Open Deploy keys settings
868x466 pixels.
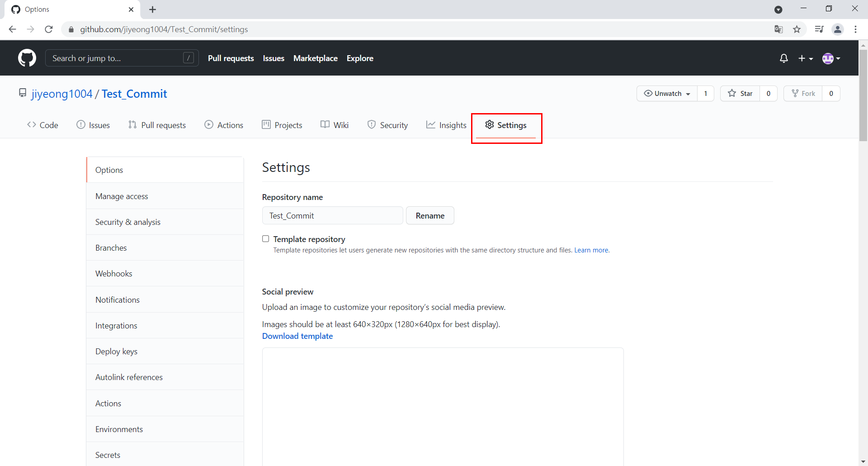point(165,352)
